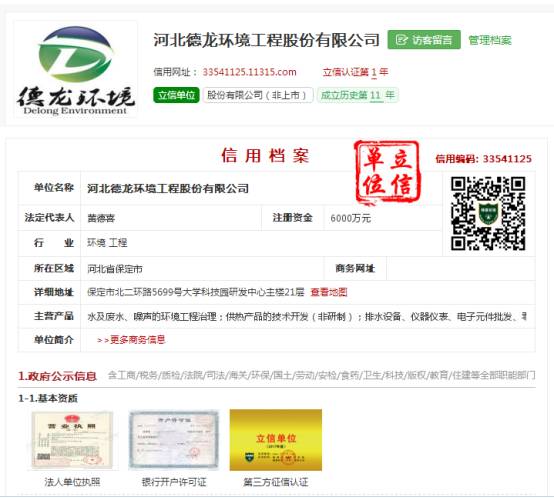Click the company name in 单位名称 row
The width and height of the screenshot is (554, 498).
point(168,188)
